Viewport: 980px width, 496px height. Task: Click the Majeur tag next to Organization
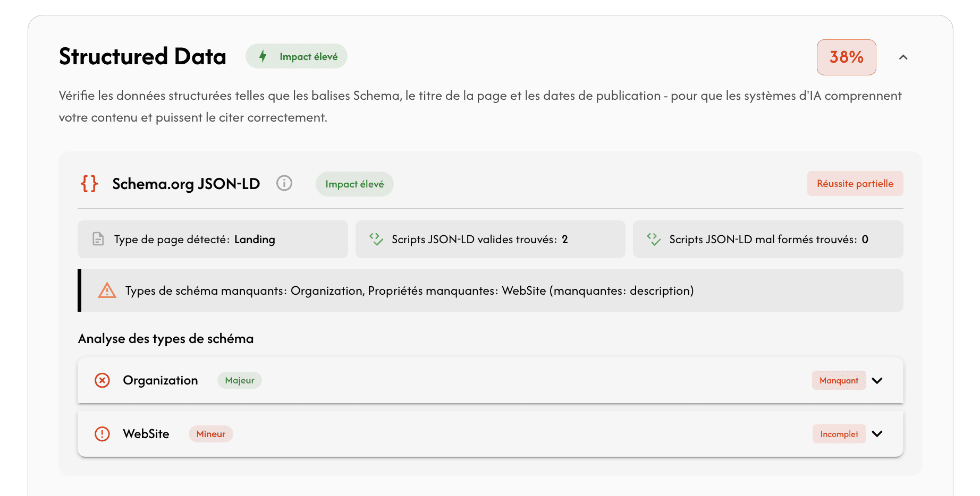pos(239,380)
